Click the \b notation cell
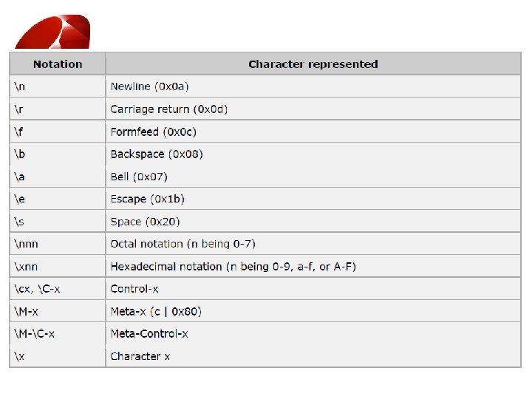Screen dimensions: 532x399 [x=58, y=154]
